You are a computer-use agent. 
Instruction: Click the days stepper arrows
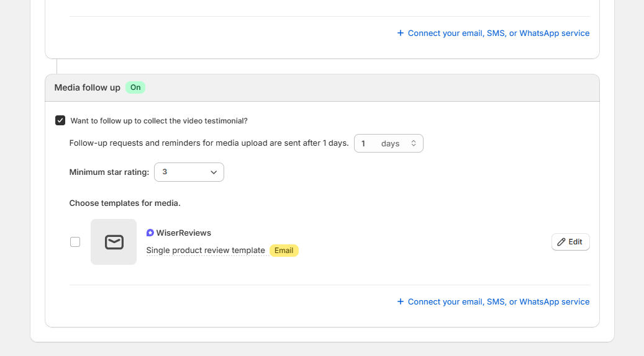pyautogui.click(x=414, y=143)
